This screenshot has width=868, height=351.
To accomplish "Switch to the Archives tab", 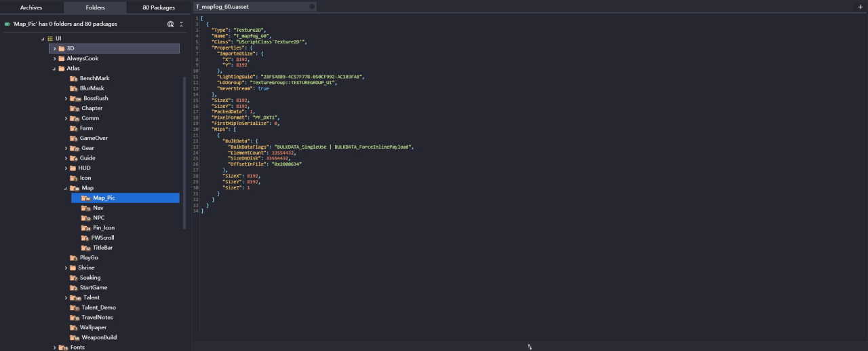I will point(31,7).
